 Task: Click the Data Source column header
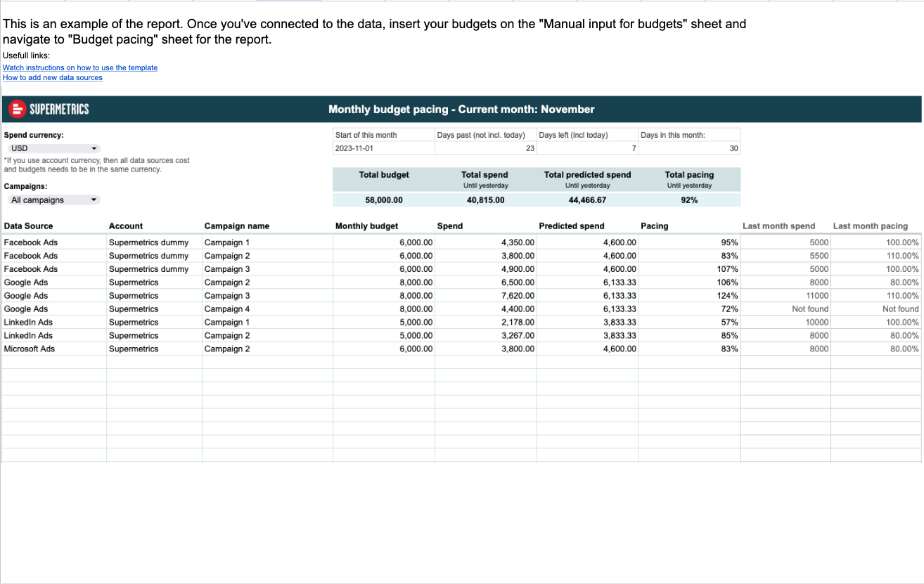29,226
